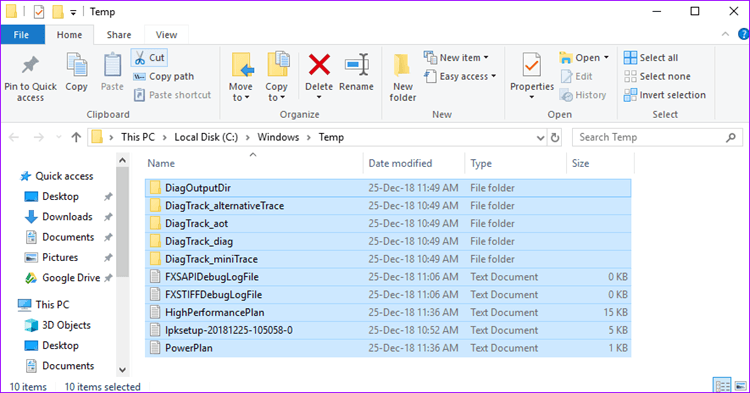Select the Home ribbon tab
Screen dimensions: 750x393
(x=69, y=35)
